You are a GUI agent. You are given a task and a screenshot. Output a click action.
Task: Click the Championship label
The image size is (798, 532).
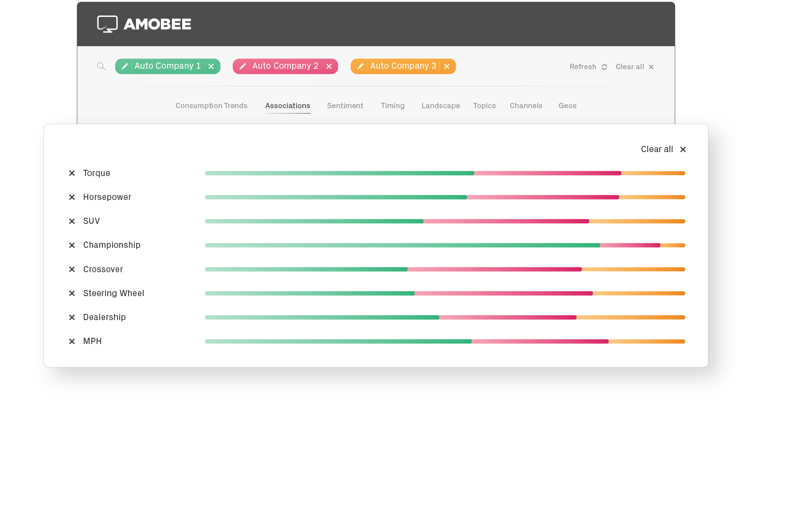coord(112,245)
